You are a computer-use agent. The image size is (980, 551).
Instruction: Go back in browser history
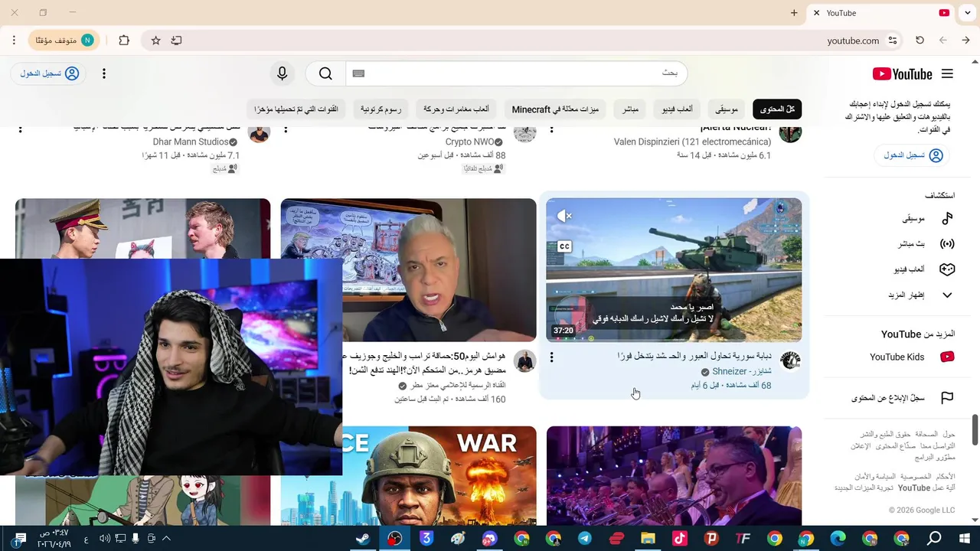(965, 41)
